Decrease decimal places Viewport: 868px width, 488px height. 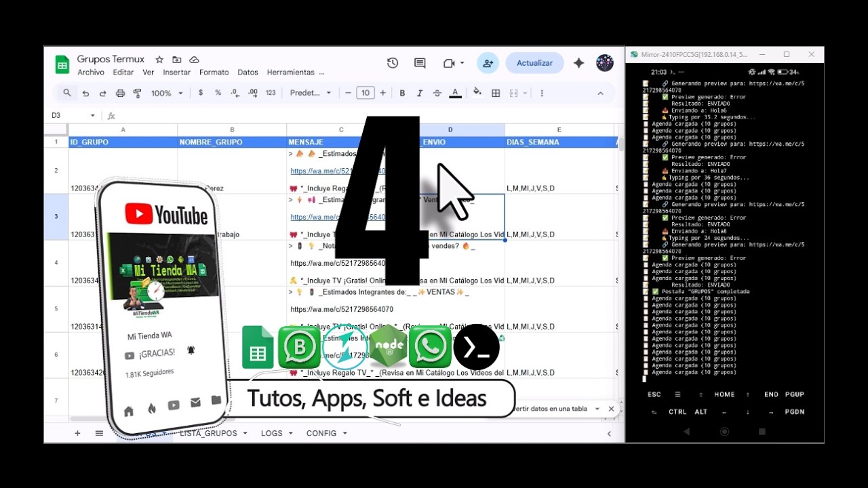click(x=235, y=93)
